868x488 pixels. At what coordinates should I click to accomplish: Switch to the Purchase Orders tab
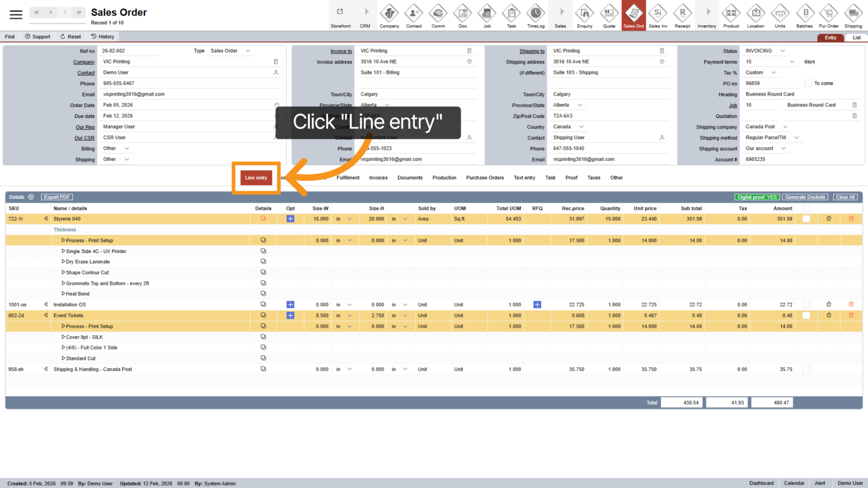tap(485, 178)
